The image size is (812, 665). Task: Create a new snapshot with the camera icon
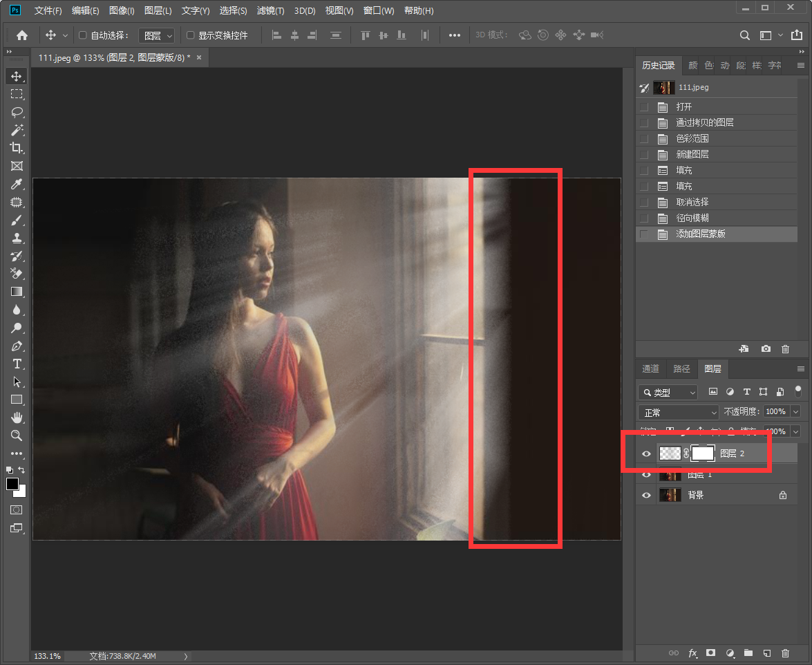tap(766, 349)
